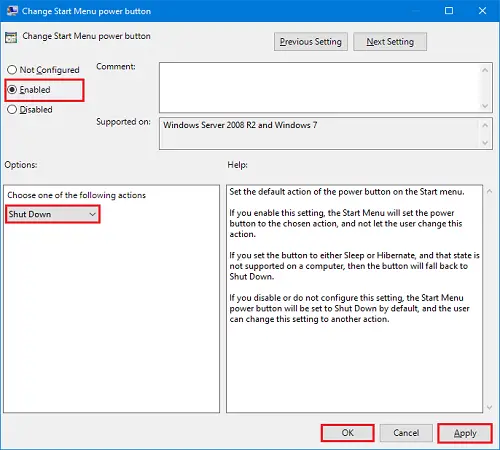
Task: Maximize the dialog window
Action: [x=449, y=11]
